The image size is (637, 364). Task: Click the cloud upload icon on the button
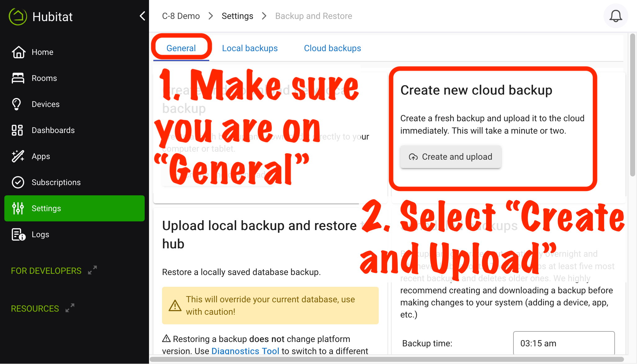413,157
